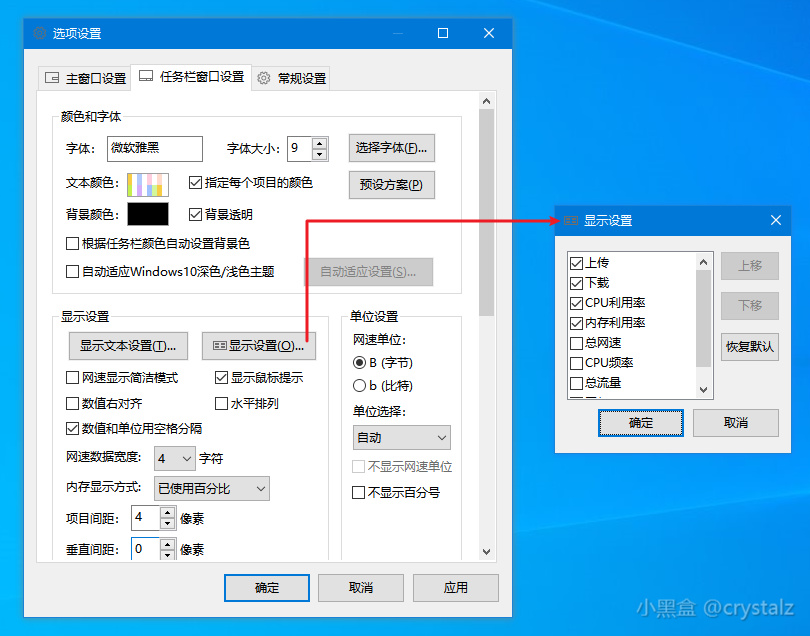Open the 内存显示方式 dropdown
This screenshot has width=810, height=636.
click(x=212, y=488)
